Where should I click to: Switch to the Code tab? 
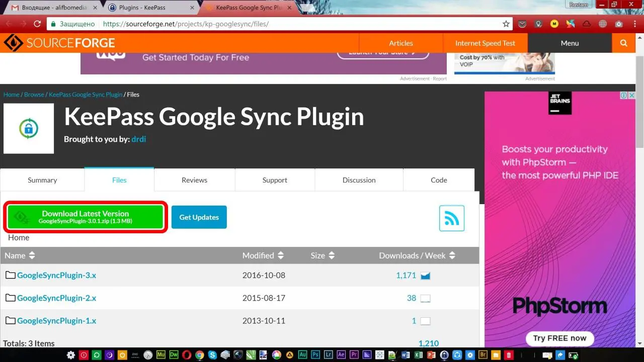[x=439, y=180]
